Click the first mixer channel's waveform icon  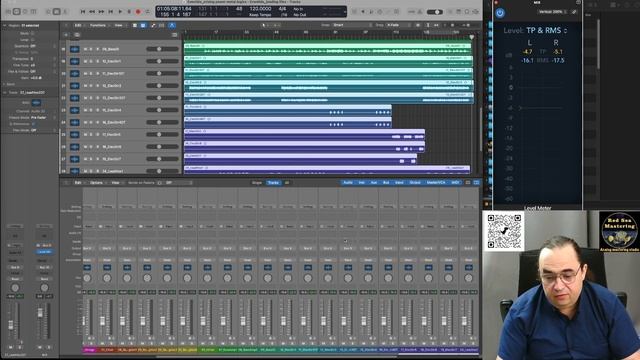[87, 267]
